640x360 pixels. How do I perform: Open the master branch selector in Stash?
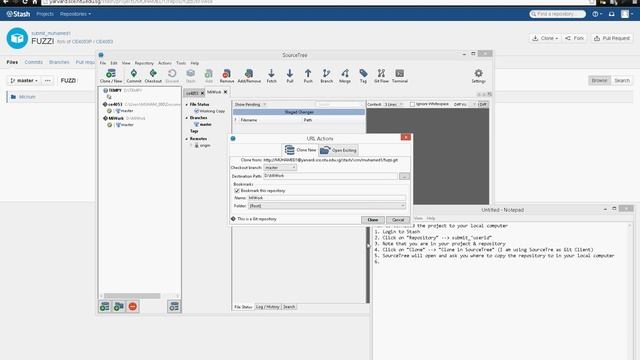[x=24, y=80]
